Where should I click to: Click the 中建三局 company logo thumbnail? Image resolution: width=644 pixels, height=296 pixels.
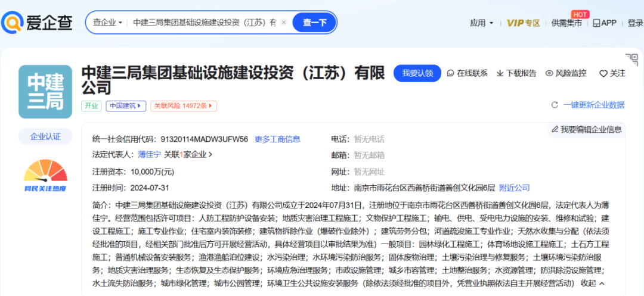[45, 92]
